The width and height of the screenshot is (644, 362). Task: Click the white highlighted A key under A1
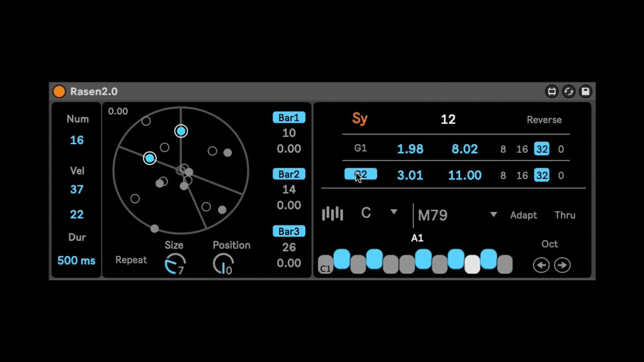point(472,264)
